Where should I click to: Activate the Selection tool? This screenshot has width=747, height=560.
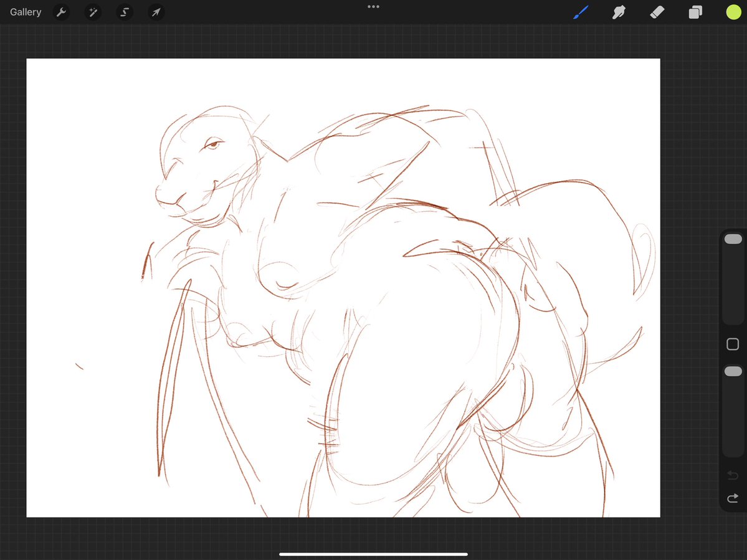point(125,12)
